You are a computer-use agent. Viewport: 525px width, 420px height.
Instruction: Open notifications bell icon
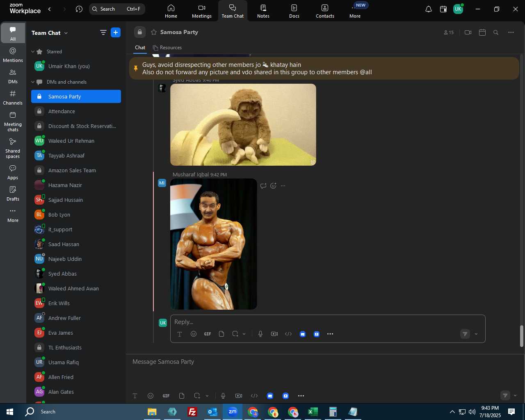(429, 9)
